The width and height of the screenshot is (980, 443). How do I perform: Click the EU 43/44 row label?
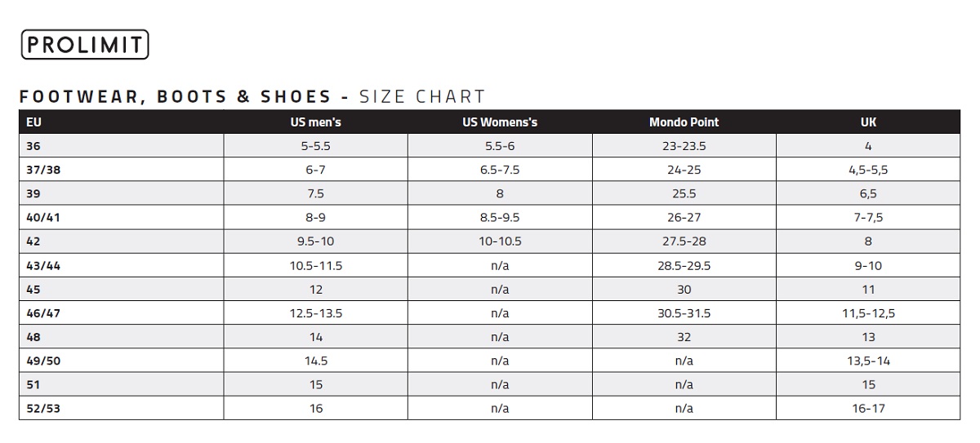44,266
